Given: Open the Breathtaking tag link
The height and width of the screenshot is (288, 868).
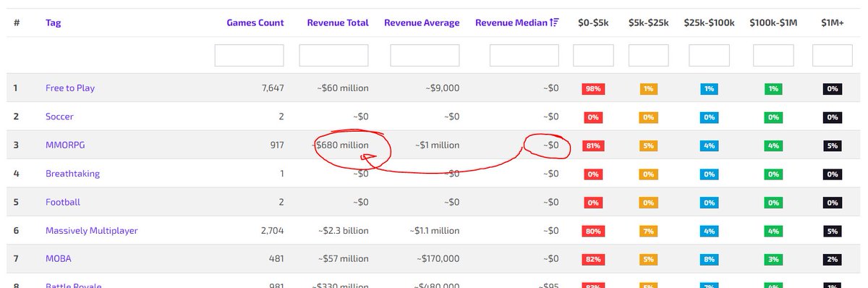Looking at the screenshot, I should [x=72, y=174].
